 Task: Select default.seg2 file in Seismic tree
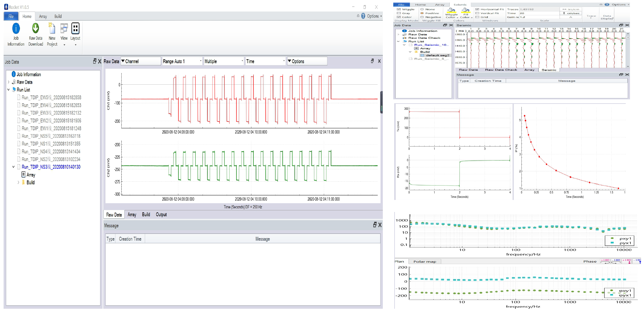click(438, 55)
